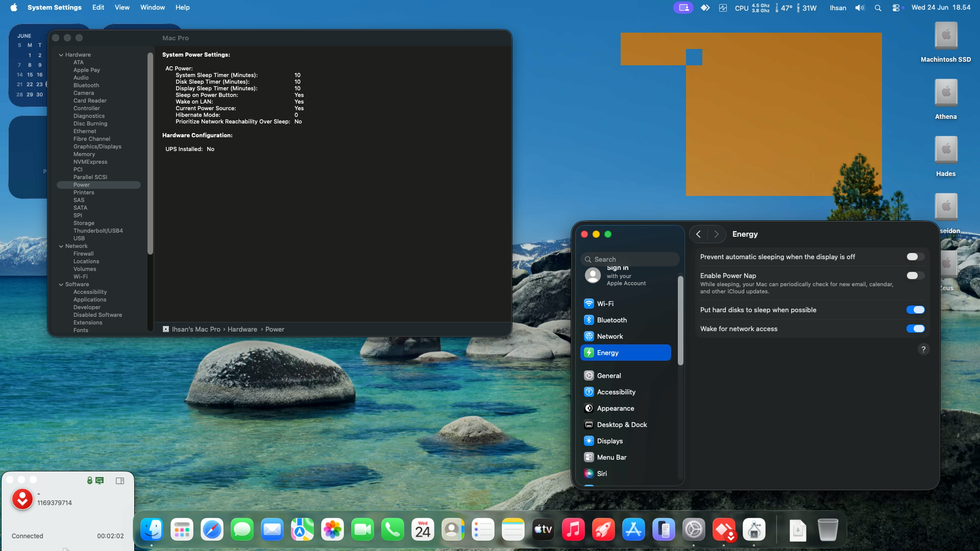Open Athena drive on desktop

coord(946,99)
